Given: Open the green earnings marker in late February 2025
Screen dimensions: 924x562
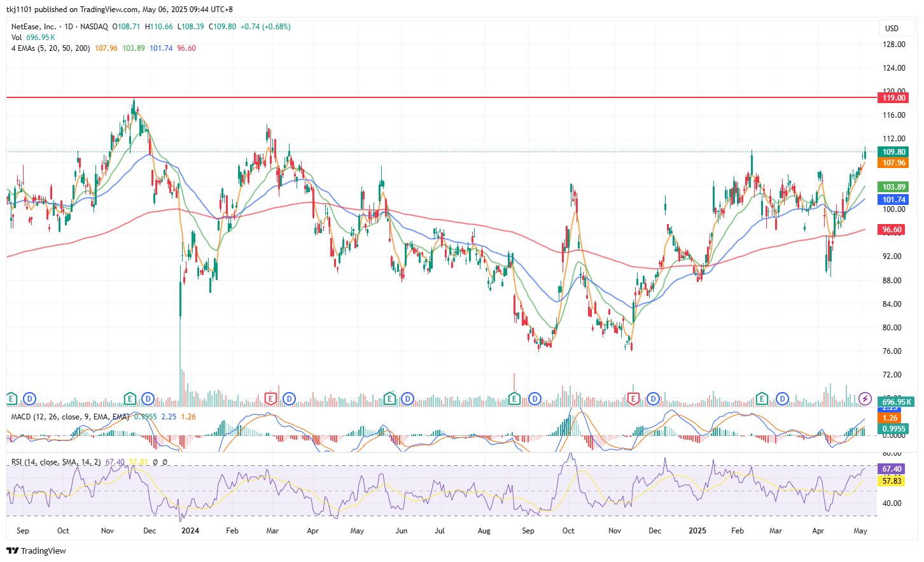Looking at the screenshot, I should [x=762, y=399].
